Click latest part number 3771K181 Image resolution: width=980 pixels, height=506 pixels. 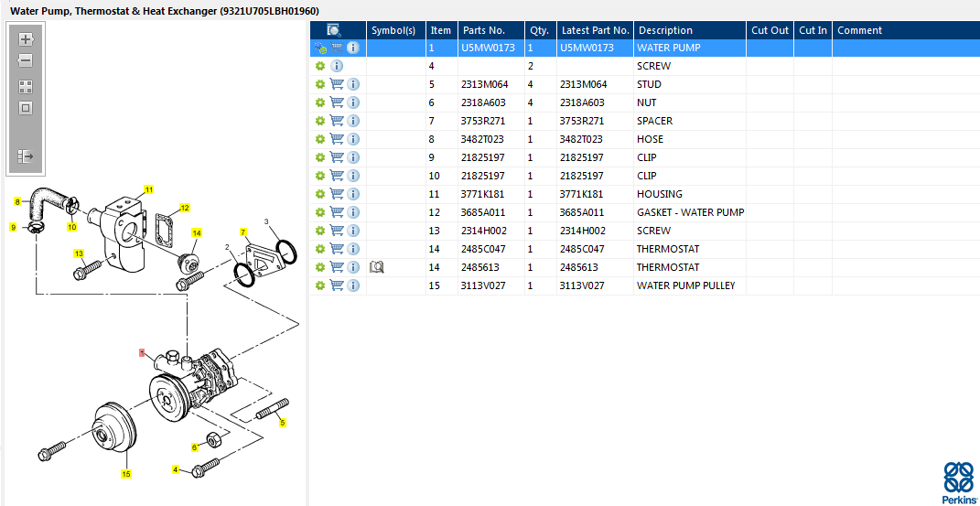click(581, 194)
